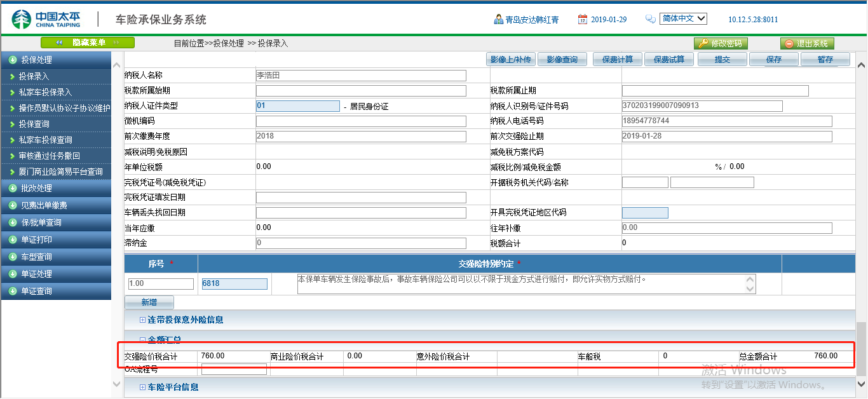Image resolution: width=868 pixels, height=399 pixels.
Task: Open the 简体中文 language dropdown
Action: click(683, 18)
